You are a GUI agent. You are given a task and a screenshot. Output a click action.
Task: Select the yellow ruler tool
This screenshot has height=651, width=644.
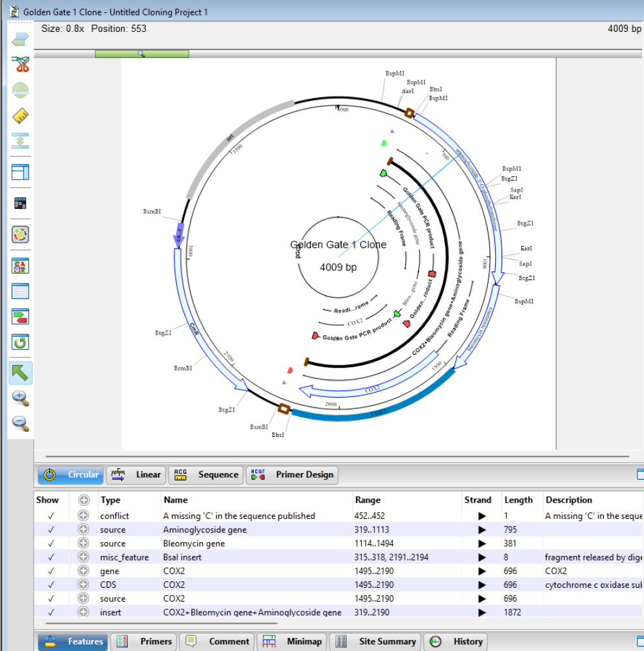(21, 116)
